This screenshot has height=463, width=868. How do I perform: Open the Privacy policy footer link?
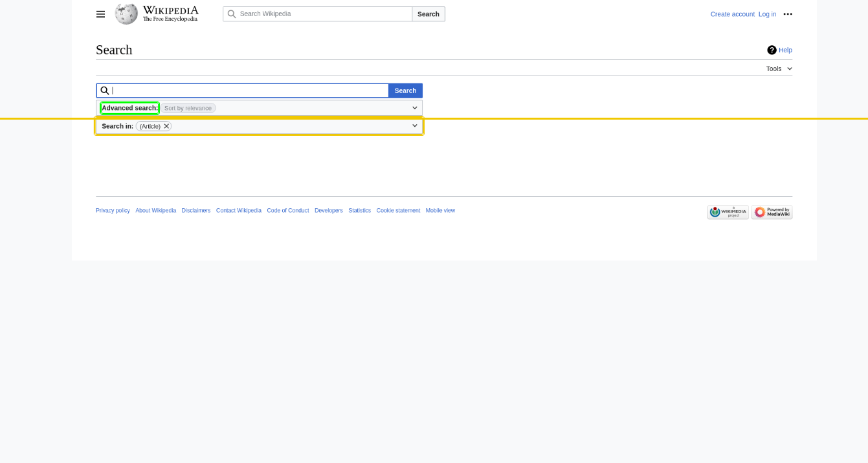pos(113,211)
